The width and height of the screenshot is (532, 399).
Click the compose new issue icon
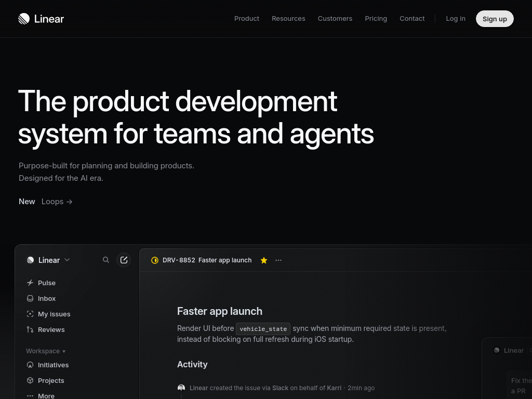coord(124,260)
